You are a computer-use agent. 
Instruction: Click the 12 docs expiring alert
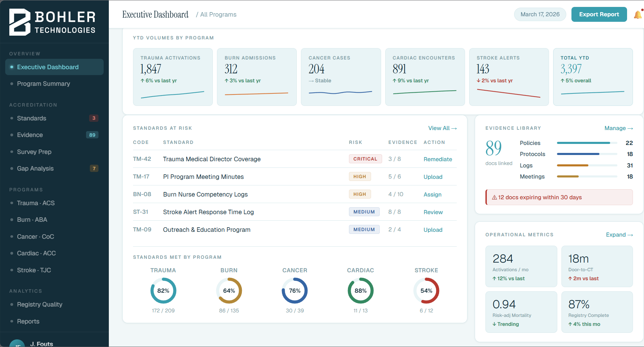click(559, 197)
